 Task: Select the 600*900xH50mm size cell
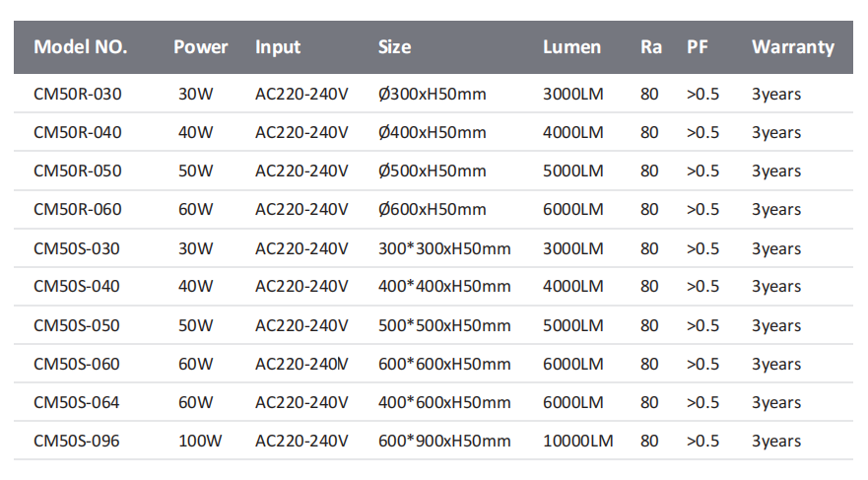click(x=444, y=442)
